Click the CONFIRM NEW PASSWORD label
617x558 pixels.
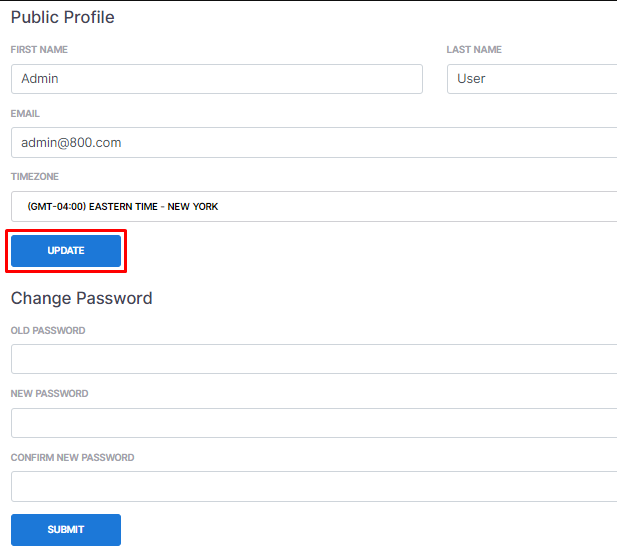[x=72, y=458]
